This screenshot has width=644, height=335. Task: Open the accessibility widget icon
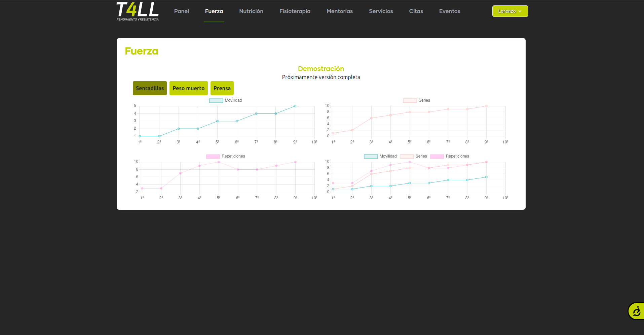(636, 311)
